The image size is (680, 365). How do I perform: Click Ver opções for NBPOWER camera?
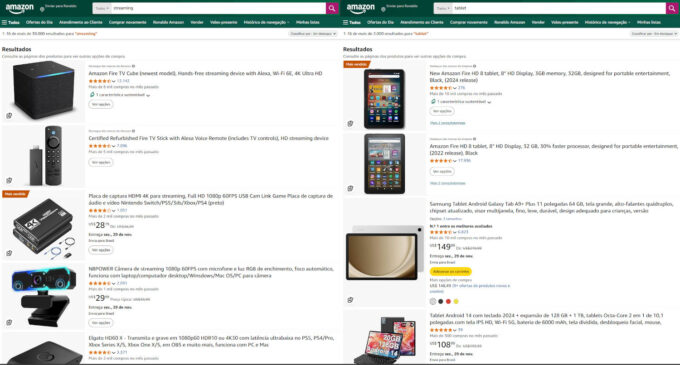coord(101,323)
